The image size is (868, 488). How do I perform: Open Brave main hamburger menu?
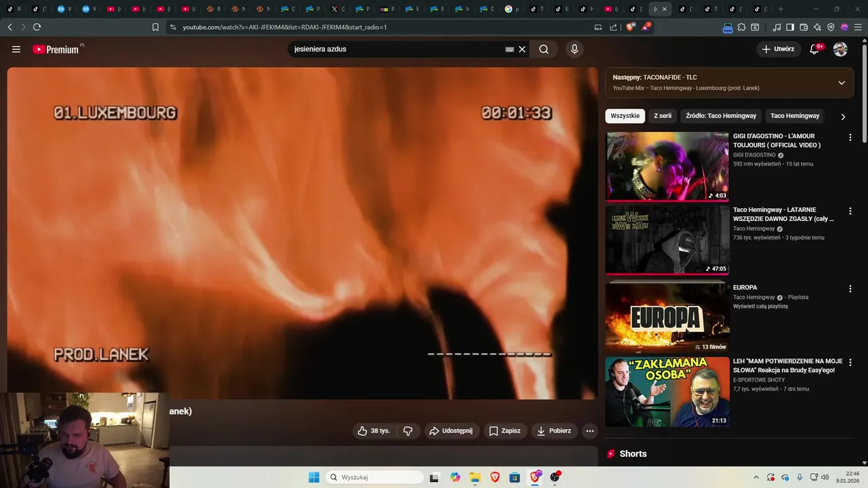858,27
